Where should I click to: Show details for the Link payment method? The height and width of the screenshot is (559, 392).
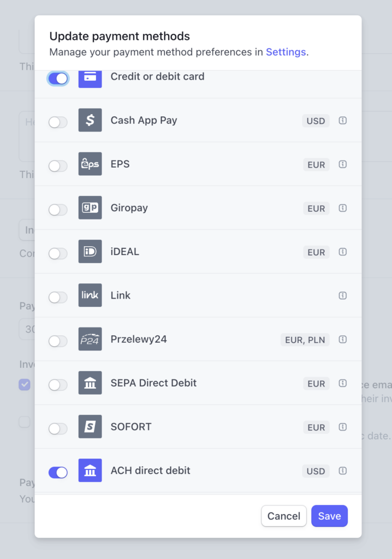click(x=342, y=295)
